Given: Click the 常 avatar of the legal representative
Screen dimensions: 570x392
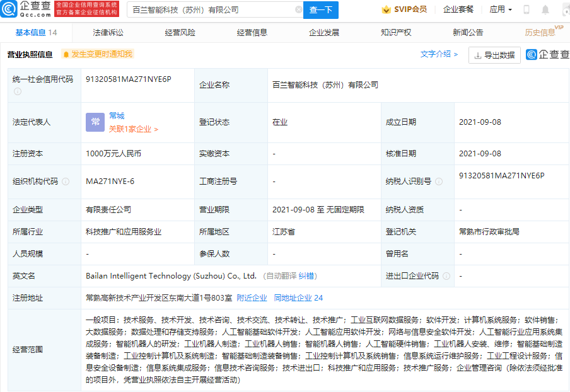Looking at the screenshot, I should [95, 122].
